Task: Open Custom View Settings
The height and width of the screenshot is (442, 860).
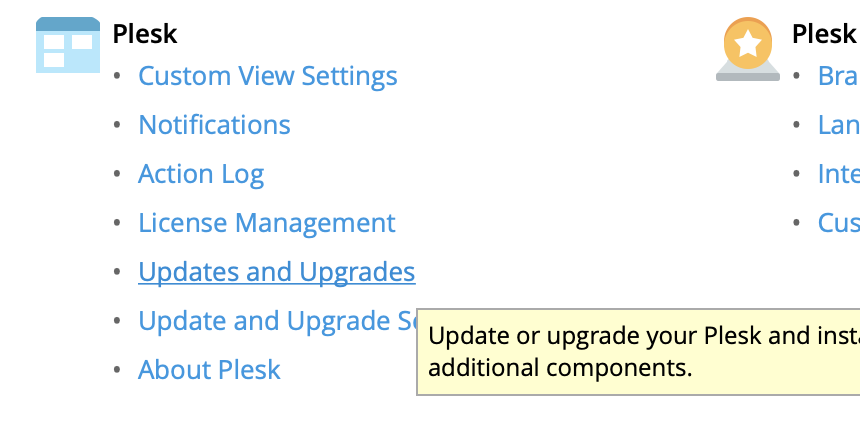Action: point(268,76)
